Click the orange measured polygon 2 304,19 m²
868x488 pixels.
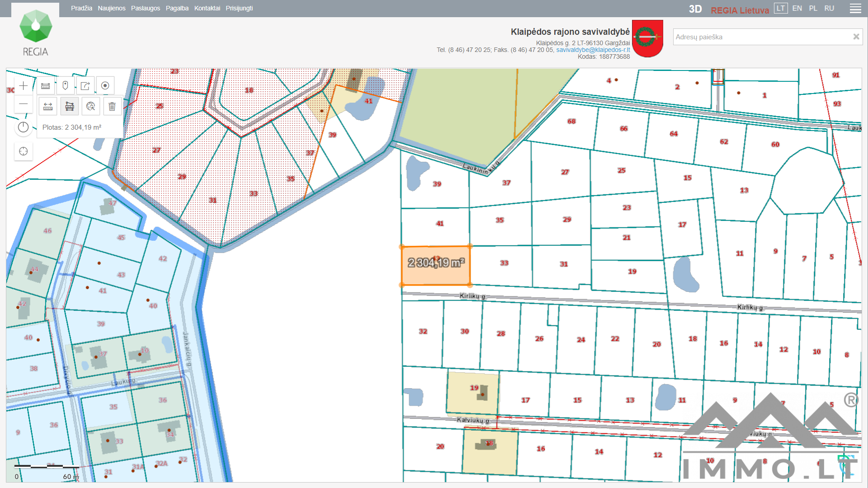pyautogui.click(x=436, y=266)
